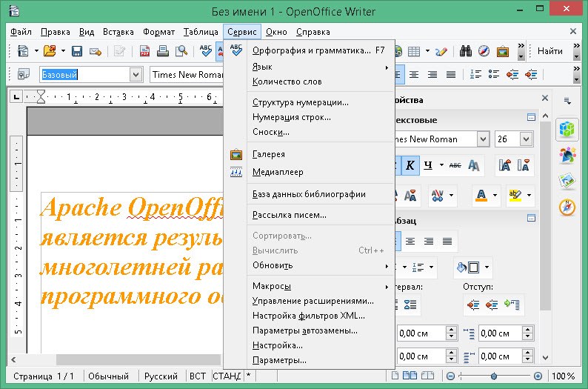The image size is (588, 389).
Task: Open the character spacing dropdown arrow in the sidebar
Action: tap(451, 195)
